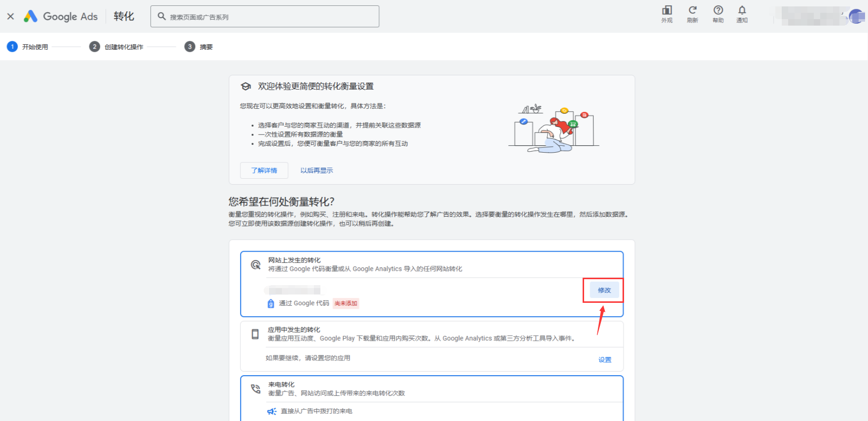
Task: Select the 应用中发生的转化 option title
Action: coord(294,329)
